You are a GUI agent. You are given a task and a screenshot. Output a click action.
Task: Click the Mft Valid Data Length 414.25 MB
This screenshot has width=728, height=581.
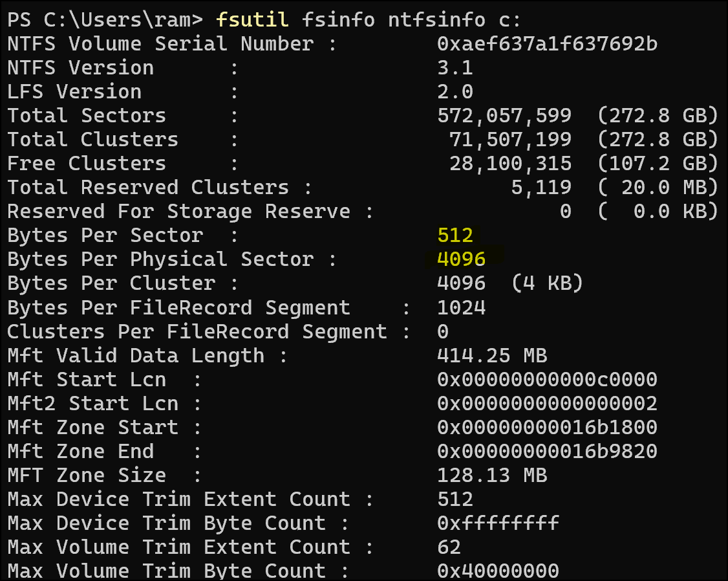(x=492, y=355)
